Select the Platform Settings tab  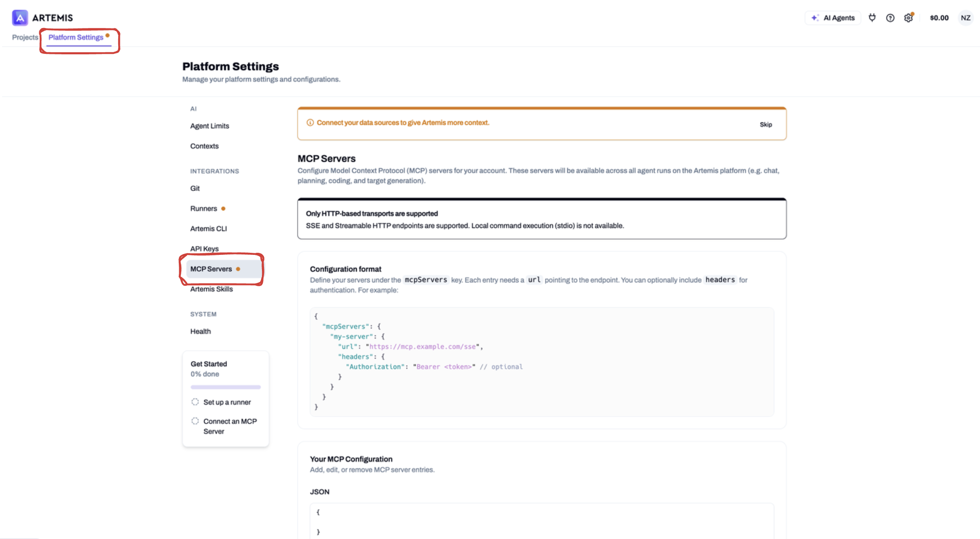(x=76, y=37)
